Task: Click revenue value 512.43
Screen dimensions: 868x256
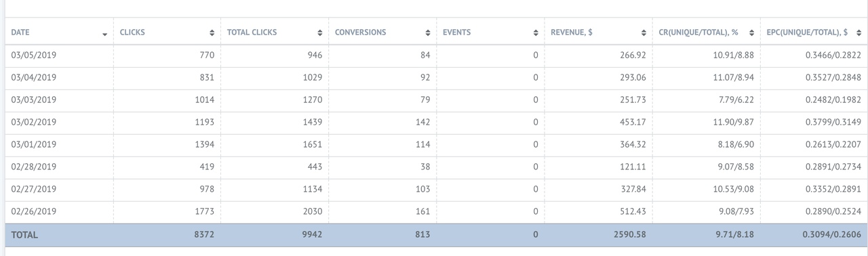Action: coord(633,211)
